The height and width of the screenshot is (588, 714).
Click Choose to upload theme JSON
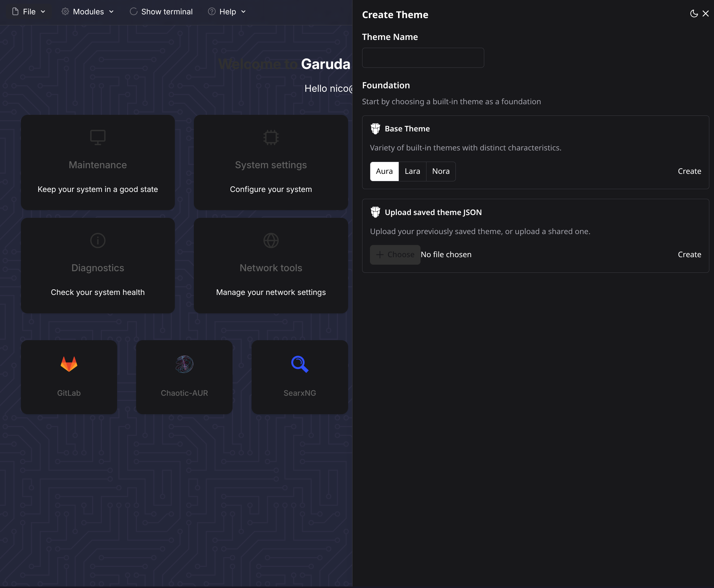click(x=395, y=255)
